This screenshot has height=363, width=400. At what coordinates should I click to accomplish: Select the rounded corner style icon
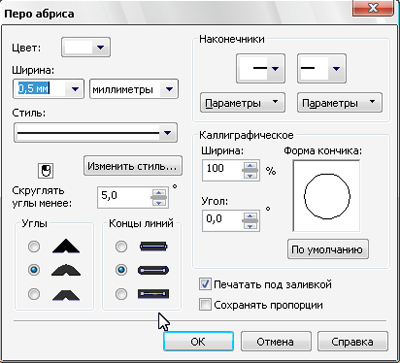[66, 270]
